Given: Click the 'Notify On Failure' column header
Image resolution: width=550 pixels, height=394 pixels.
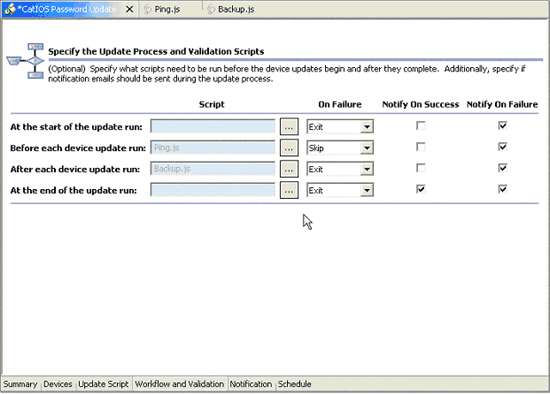Looking at the screenshot, I should tap(502, 105).
